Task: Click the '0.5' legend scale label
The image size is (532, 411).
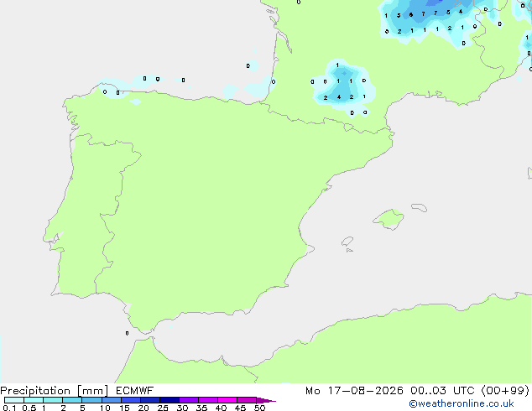Action: (x=29, y=408)
